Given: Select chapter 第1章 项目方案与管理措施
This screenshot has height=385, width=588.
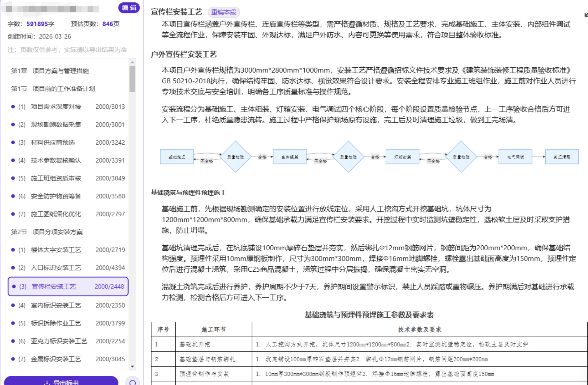Looking at the screenshot, I should [x=50, y=71].
